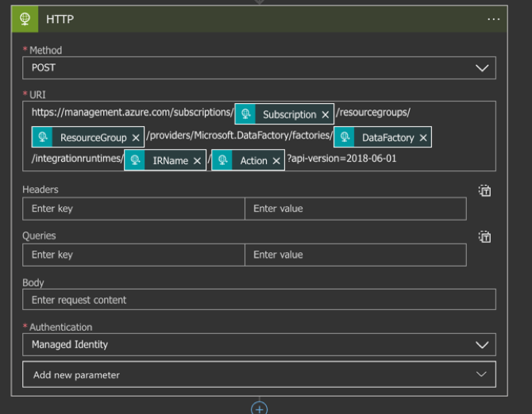The height and width of the screenshot is (414, 532).
Task: Open the HTTP action ellipsis menu
Action: [493, 19]
